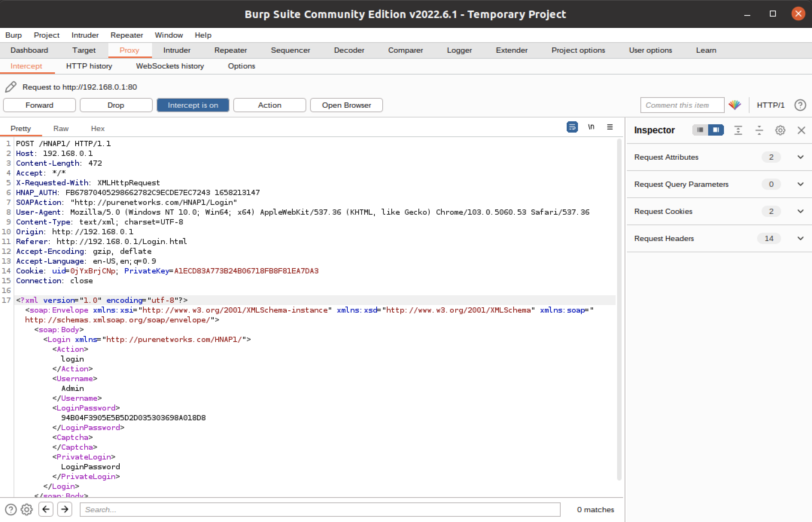Click the Admin username value
Image resolution: width=812 pixels, height=522 pixels.
point(73,388)
